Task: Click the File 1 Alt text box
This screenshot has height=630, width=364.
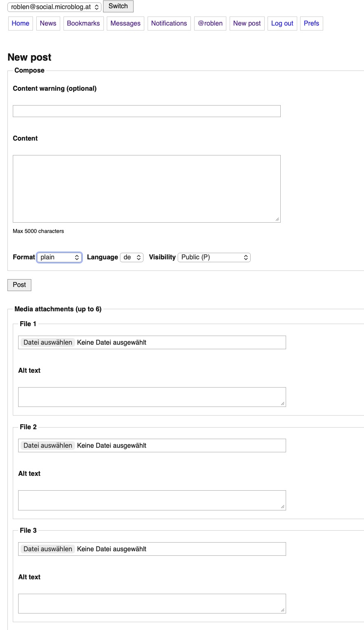Action: pyautogui.click(x=152, y=397)
